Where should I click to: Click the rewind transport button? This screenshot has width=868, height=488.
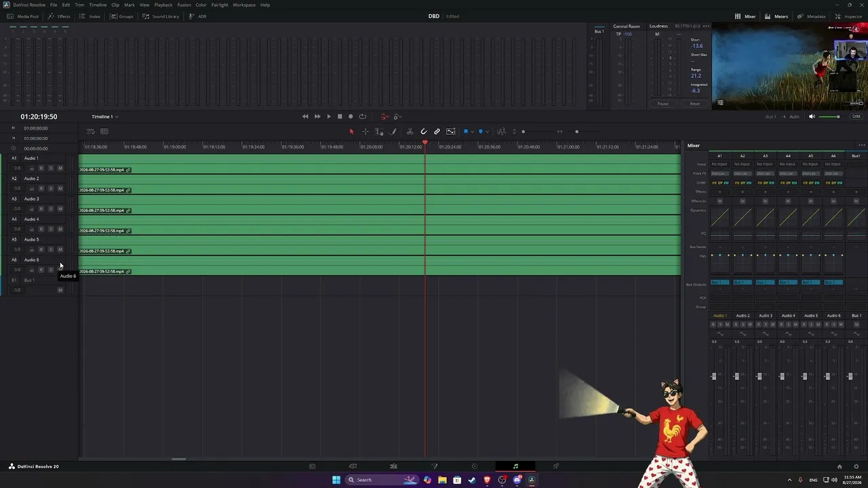tap(305, 117)
